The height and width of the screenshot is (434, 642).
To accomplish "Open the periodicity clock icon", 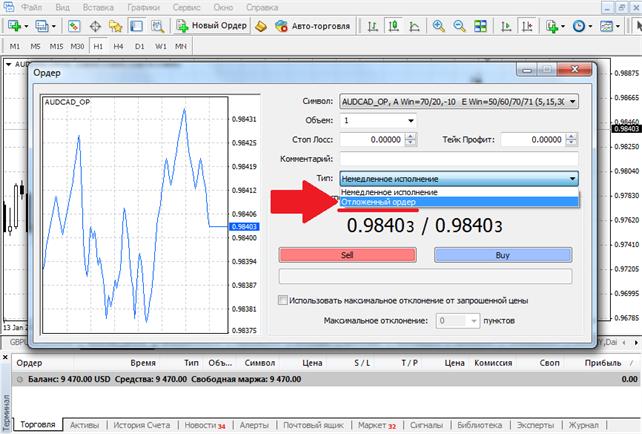I will click(x=579, y=25).
